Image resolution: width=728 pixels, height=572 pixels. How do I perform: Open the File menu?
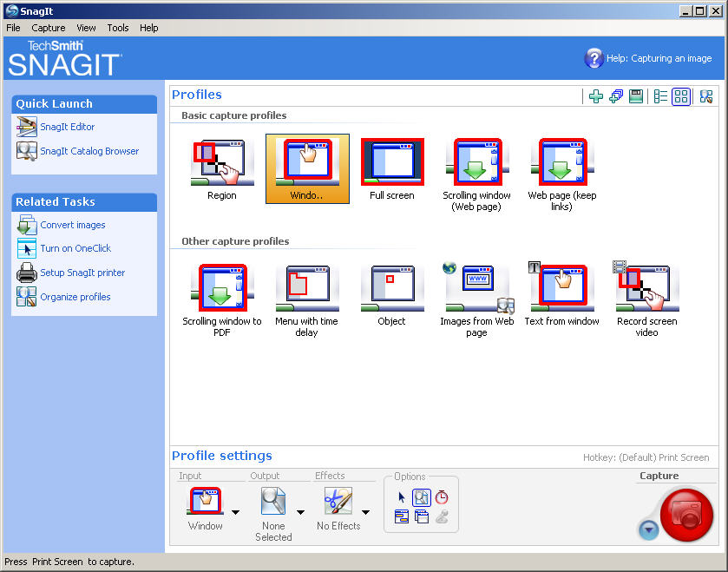click(x=13, y=28)
